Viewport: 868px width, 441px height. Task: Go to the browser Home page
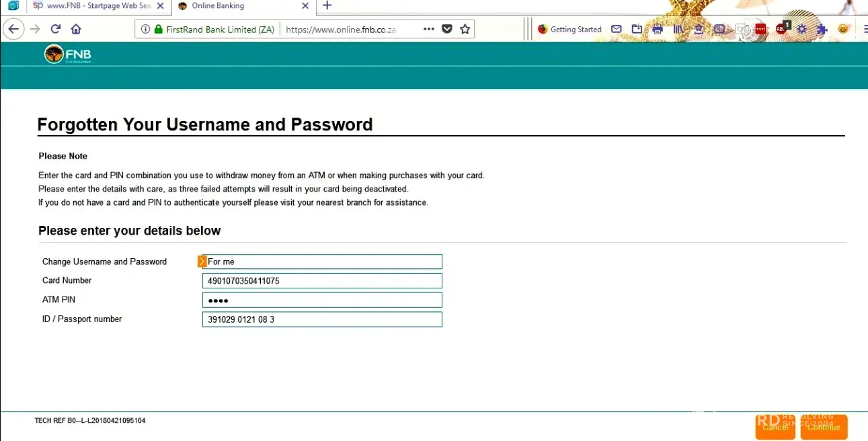76,30
